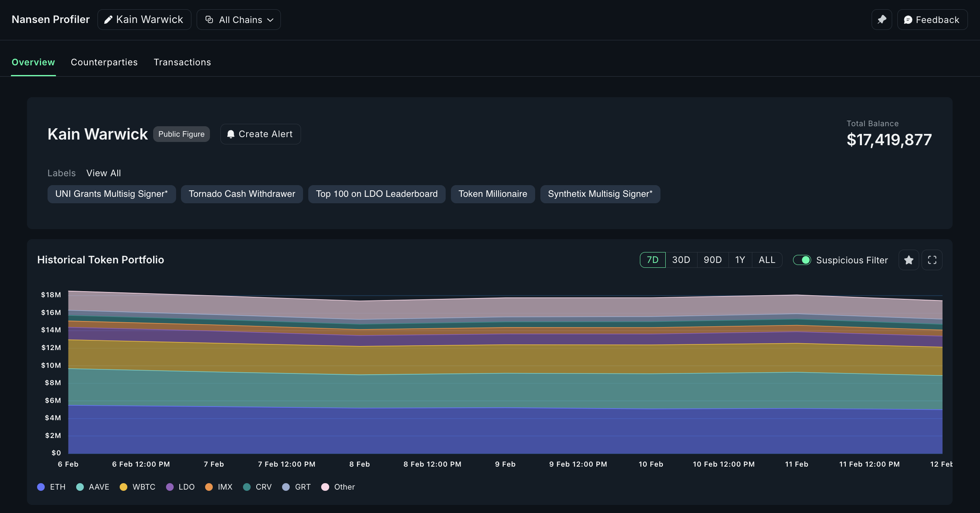Select the pin icon in the top right
This screenshot has height=513, width=980.
point(882,19)
